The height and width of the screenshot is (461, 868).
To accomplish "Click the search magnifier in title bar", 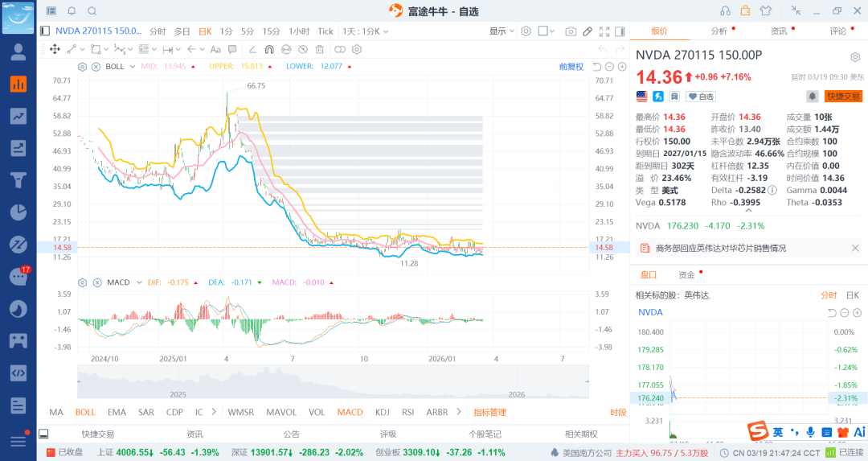I will click(92, 11).
